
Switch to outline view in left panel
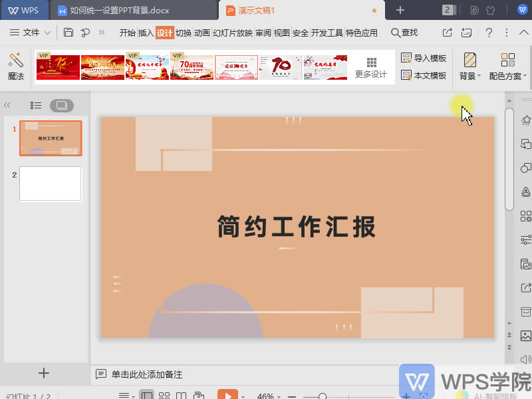click(35, 105)
